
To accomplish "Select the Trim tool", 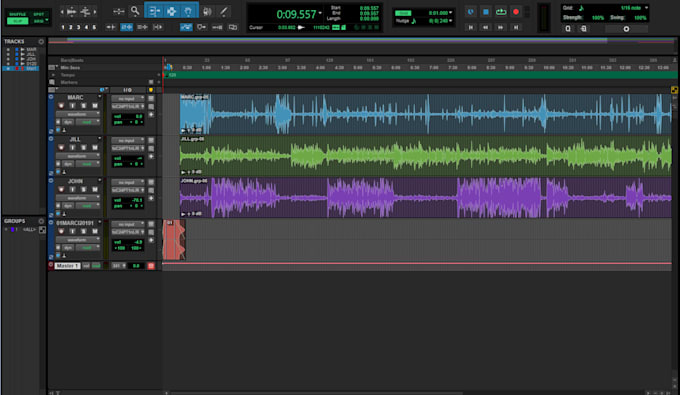I will (154, 11).
